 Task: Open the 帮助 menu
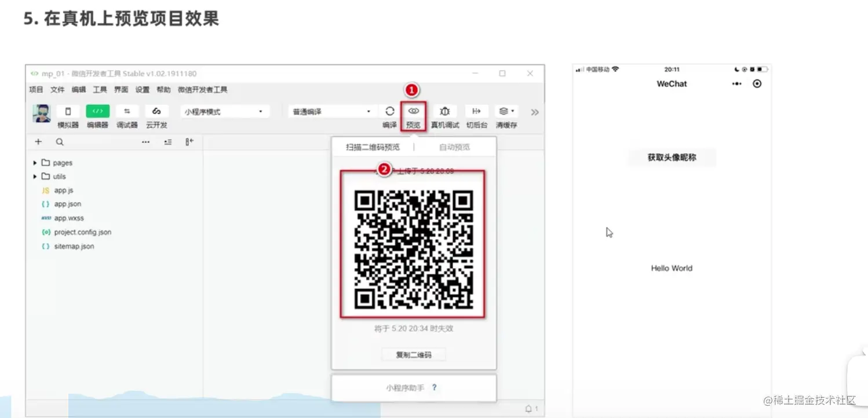pos(163,90)
